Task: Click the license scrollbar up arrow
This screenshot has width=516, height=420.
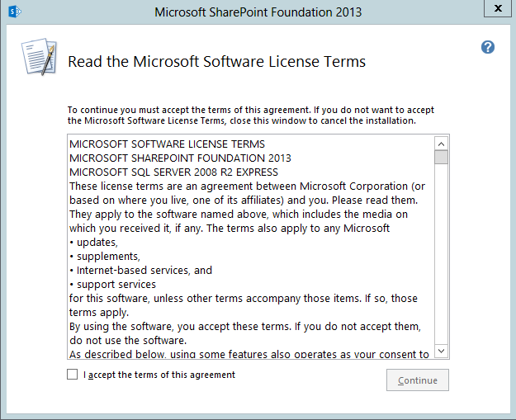Action: tap(442, 144)
